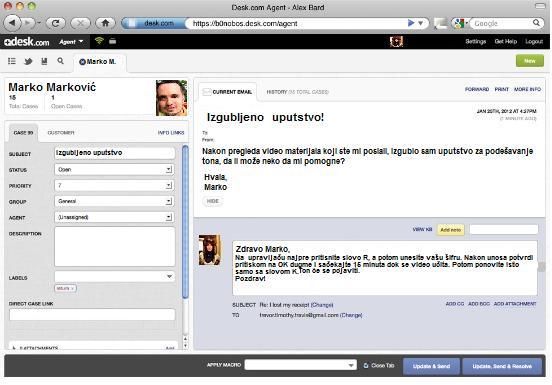Switch to the Customer tab
552x385 pixels.
pyautogui.click(x=61, y=133)
